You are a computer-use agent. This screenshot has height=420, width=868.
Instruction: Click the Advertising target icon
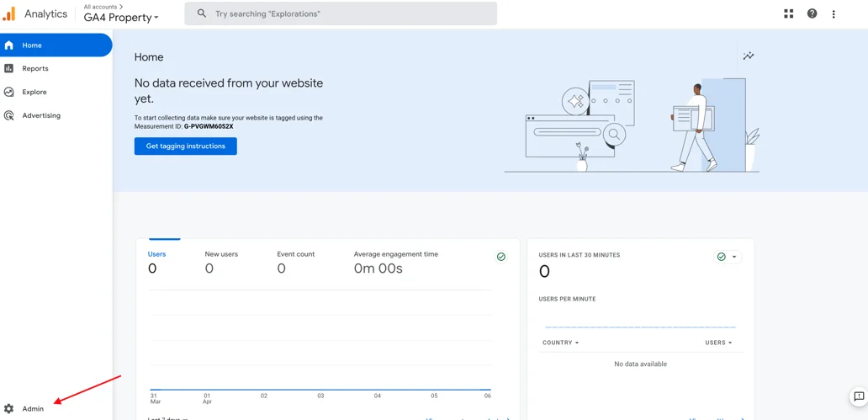(x=9, y=116)
